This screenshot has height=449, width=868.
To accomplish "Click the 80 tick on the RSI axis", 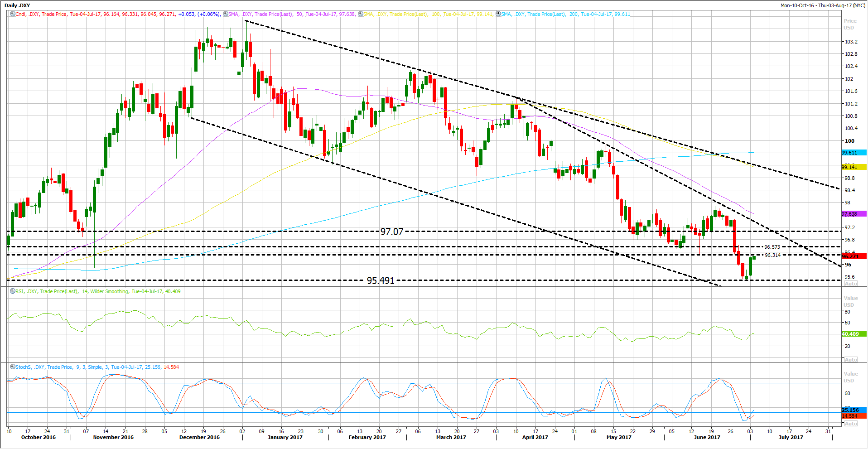I will (847, 312).
